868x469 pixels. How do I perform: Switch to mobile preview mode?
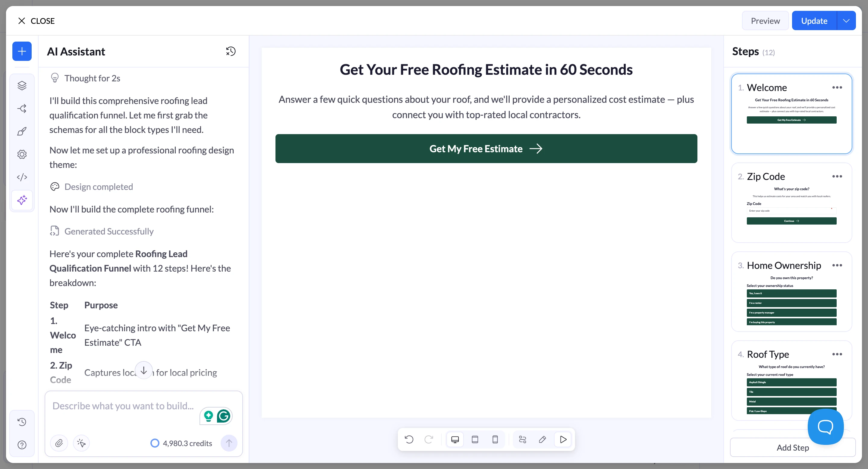pyautogui.click(x=495, y=439)
